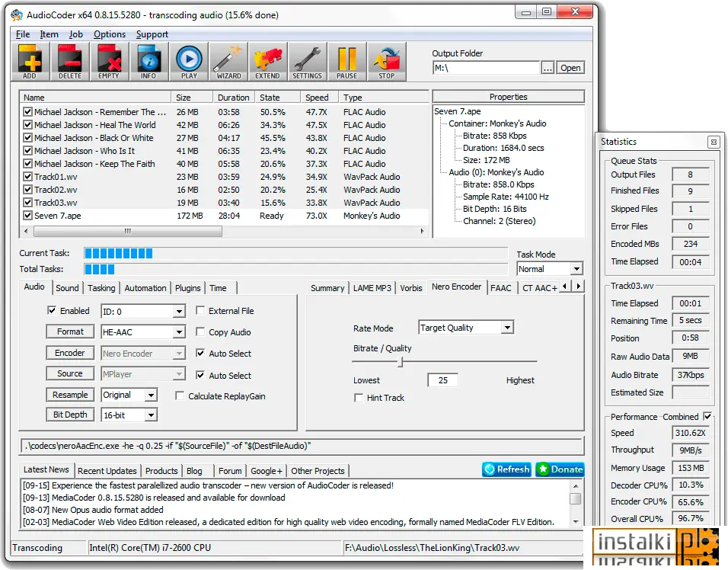Uncheck Seven 7.ape file checkbox
Image resolution: width=728 pixels, height=570 pixels.
[x=28, y=216]
